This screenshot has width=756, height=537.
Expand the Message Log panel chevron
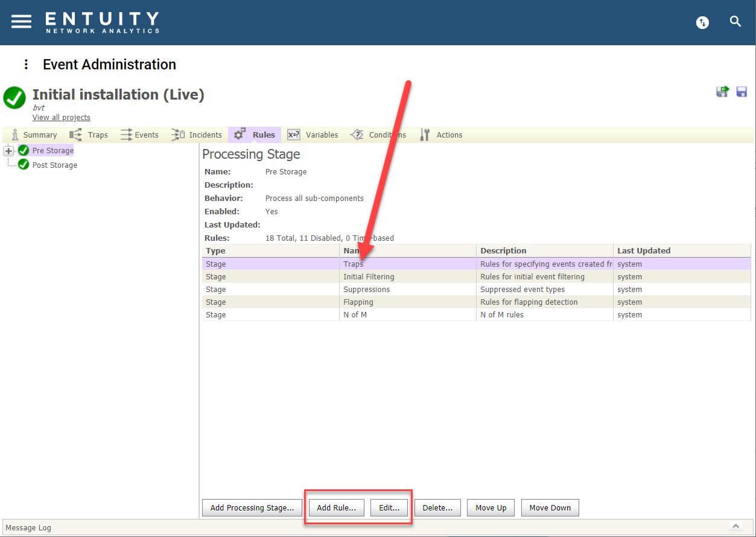[735, 527]
